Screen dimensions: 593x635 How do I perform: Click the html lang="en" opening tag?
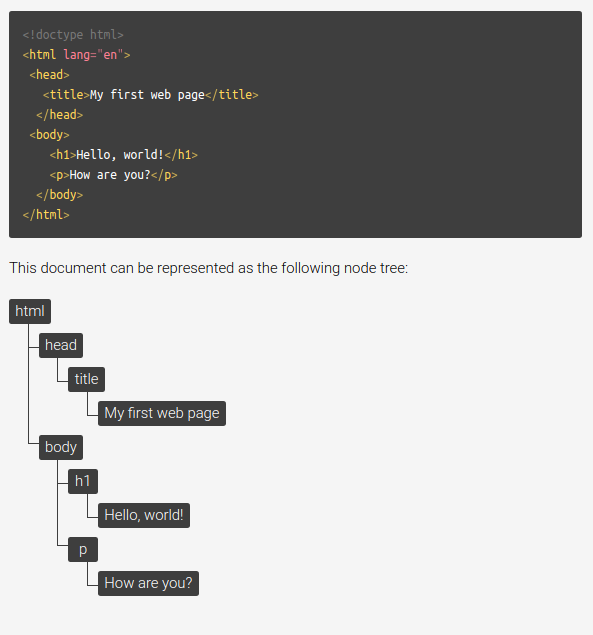click(x=77, y=55)
